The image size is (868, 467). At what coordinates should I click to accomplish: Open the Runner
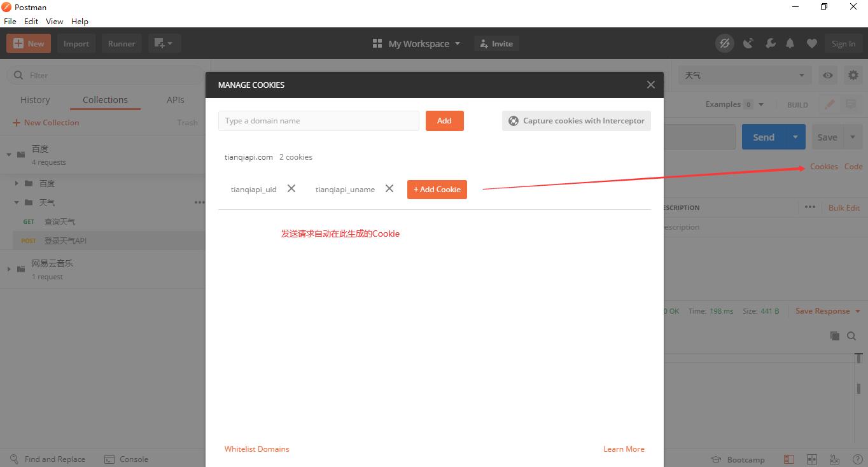click(122, 43)
